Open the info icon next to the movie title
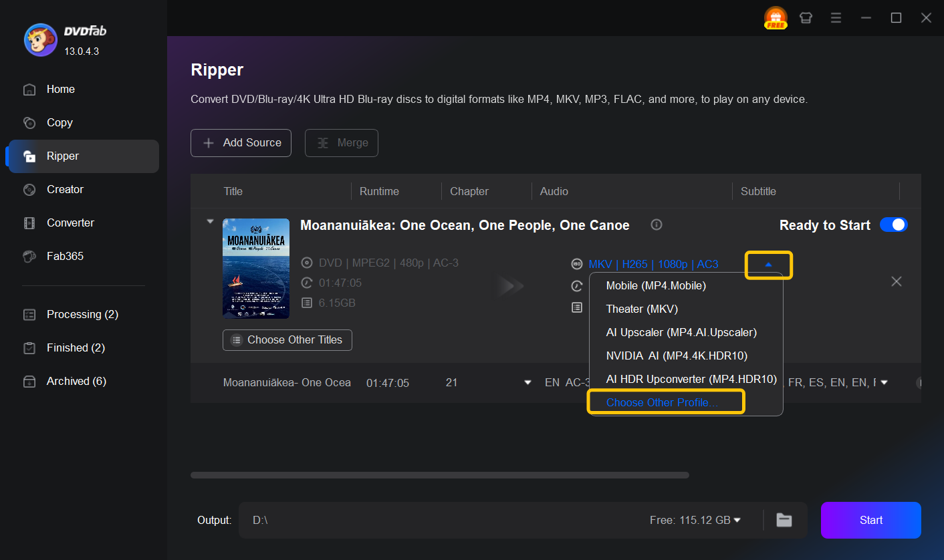This screenshot has height=560, width=944. [657, 225]
